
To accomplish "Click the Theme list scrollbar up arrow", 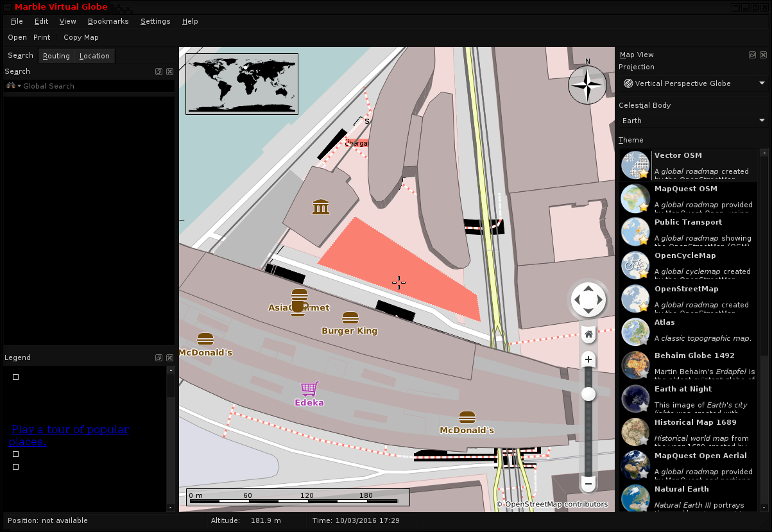I will pos(764,153).
